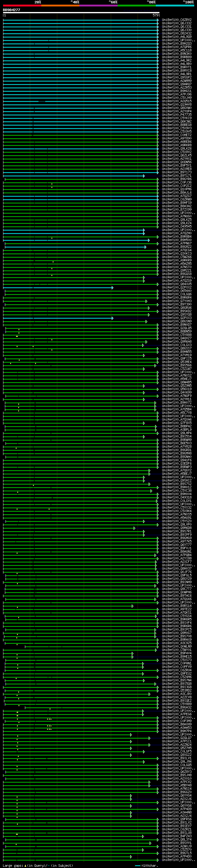This screenshot has height=868, width=197.
Task: Select the UniRef100_Q9FRS6 label
Action: pos(177,819)
